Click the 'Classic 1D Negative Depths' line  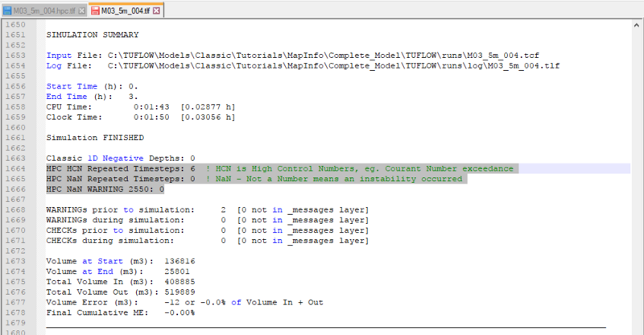[x=121, y=158]
